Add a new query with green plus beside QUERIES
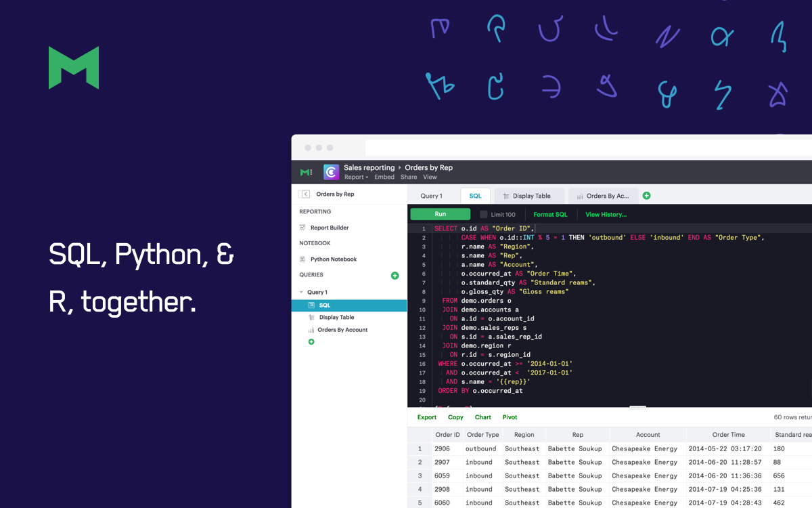The width and height of the screenshot is (812, 508). pyautogui.click(x=395, y=276)
